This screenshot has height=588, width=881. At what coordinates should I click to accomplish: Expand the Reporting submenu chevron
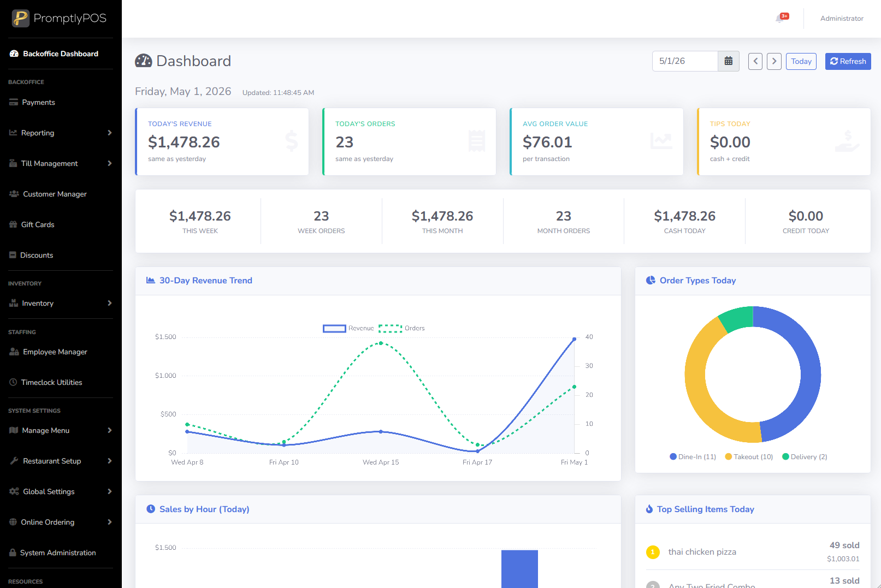110,133
